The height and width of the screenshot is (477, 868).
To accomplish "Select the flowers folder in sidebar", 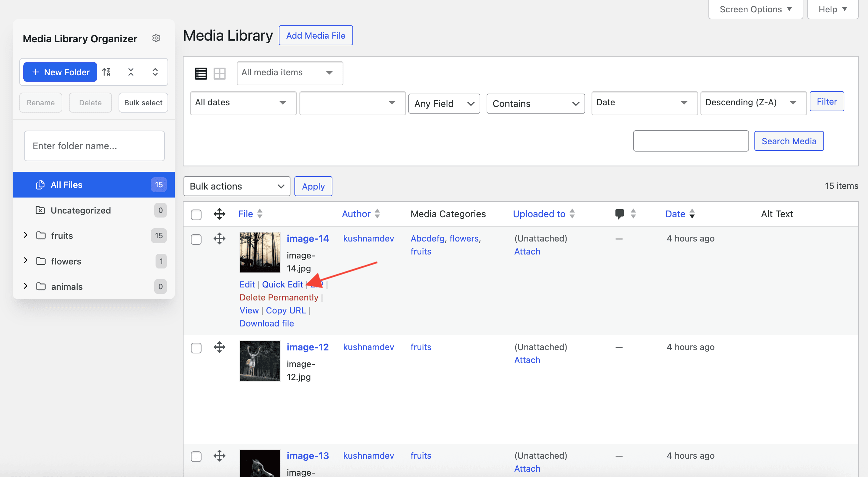I will click(x=66, y=261).
